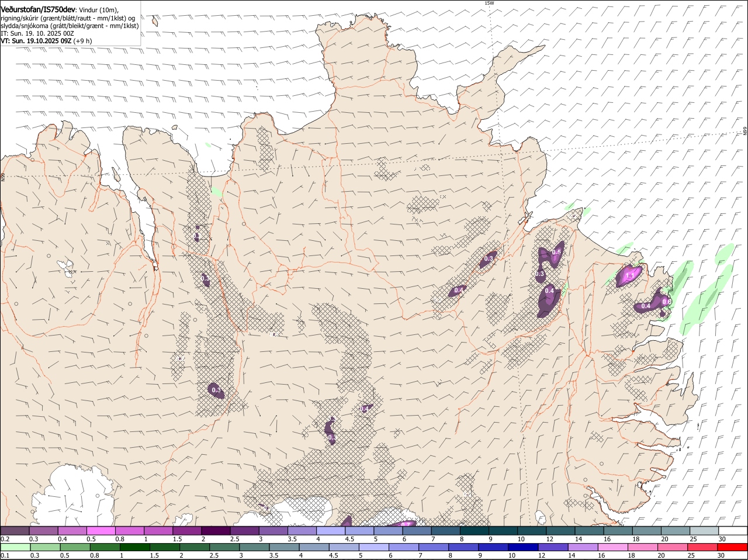Click the 20 gray swatch in the upper scale
The width and height of the screenshot is (748, 560).
pyautogui.click(x=675, y=531)
